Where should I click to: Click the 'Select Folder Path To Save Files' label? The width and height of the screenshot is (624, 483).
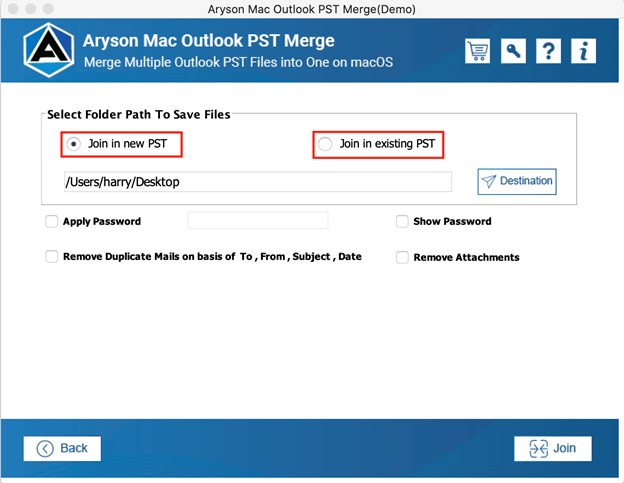point(138,115)
